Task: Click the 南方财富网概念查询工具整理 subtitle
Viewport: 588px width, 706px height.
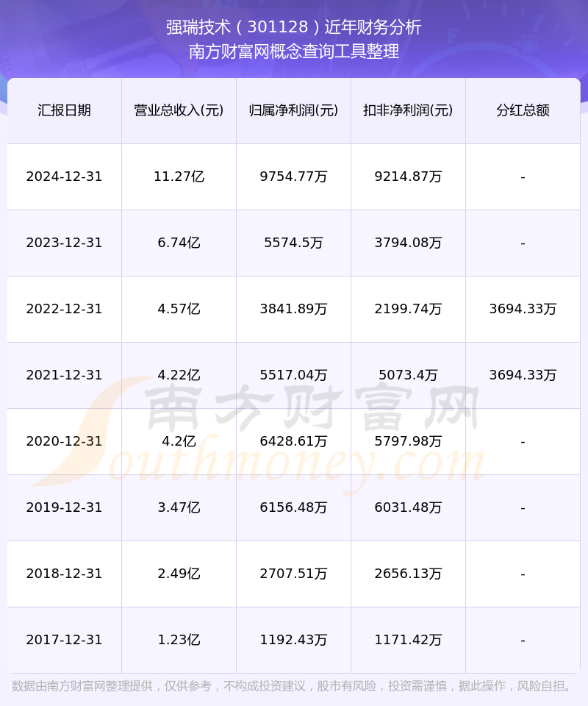Action: (294, 51)
